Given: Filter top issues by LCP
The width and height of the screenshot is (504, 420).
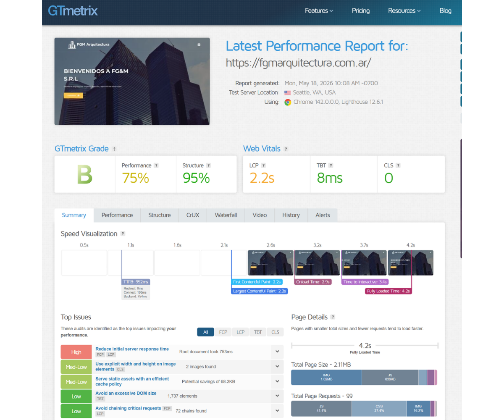Looking at the screenshot, I should [x=240, y=332].
